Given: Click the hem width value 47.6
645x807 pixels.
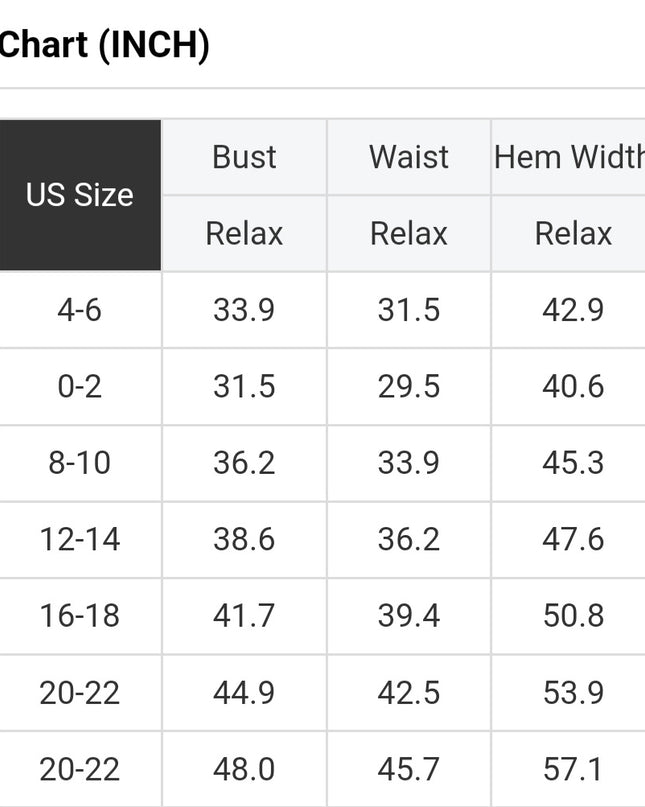Looking at the screenshot, I should tap(573, 539).
